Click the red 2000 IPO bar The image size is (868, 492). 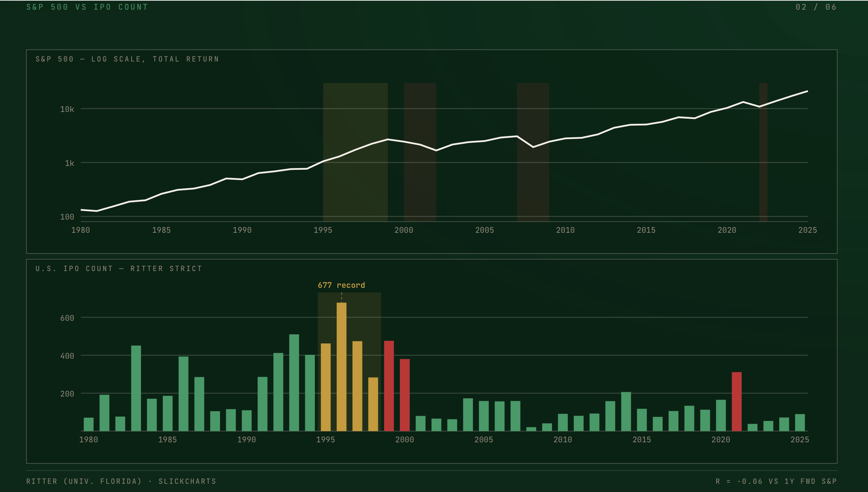click(405, 395)
